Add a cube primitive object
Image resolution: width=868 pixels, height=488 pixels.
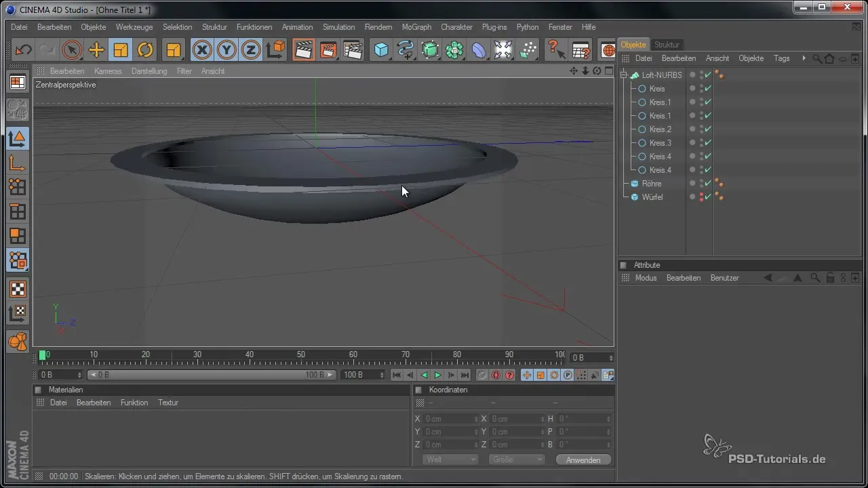click(x=382, y=50)
